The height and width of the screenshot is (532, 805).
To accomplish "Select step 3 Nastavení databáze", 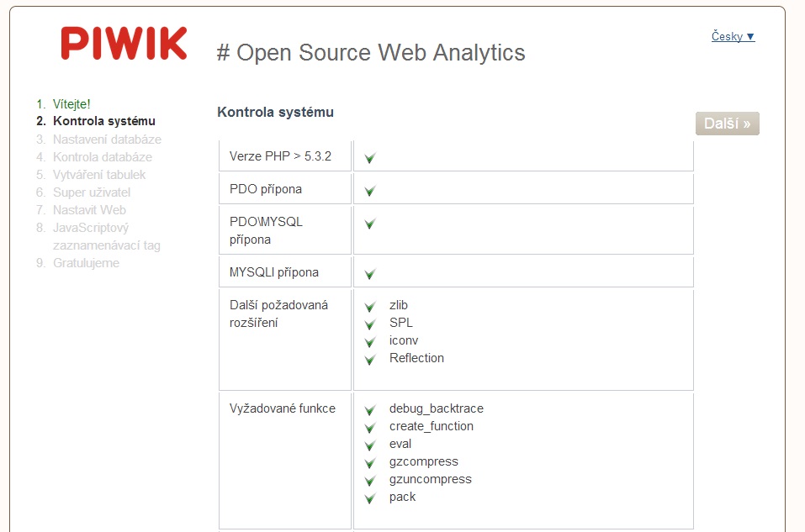I will (107, 140).
